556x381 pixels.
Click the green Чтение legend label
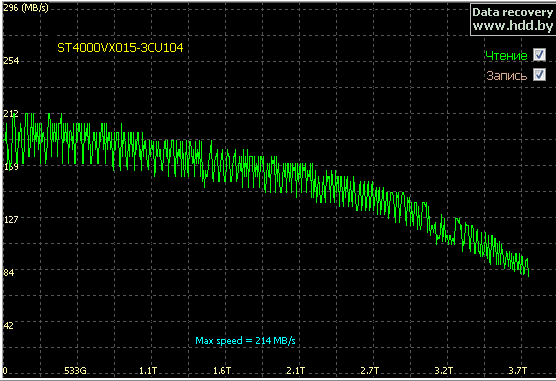click(x=506, y=56)
